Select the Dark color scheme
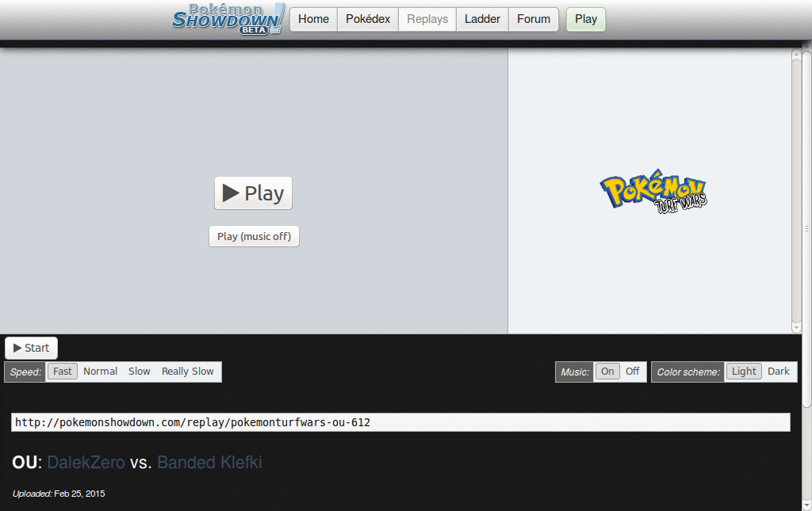Image resolution: width=812 pixels, height=511 pixels. pyautogui.click(x=779, y=372)
